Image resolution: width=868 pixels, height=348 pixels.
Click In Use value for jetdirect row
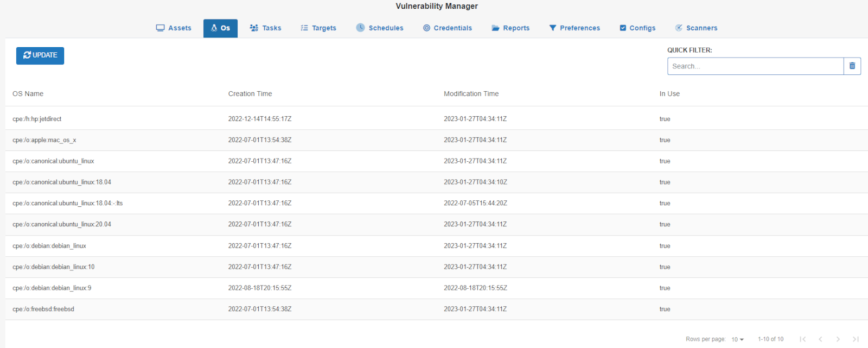coord(665,119)
